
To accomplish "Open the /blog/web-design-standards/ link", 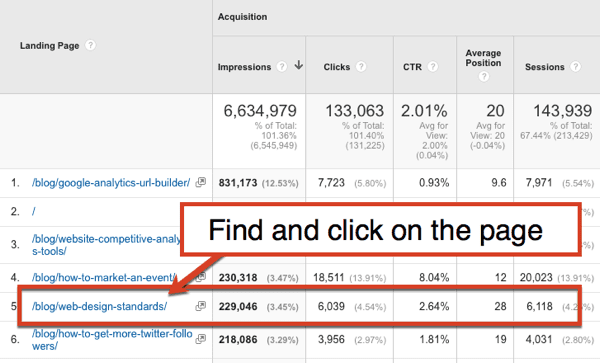I will pos(99,306).
